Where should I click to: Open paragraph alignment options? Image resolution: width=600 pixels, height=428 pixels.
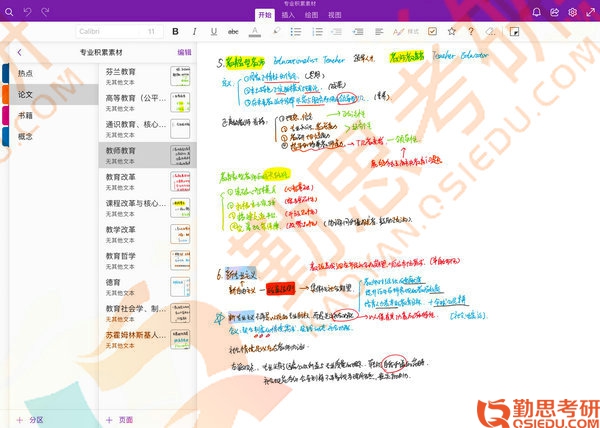[379, 32]
